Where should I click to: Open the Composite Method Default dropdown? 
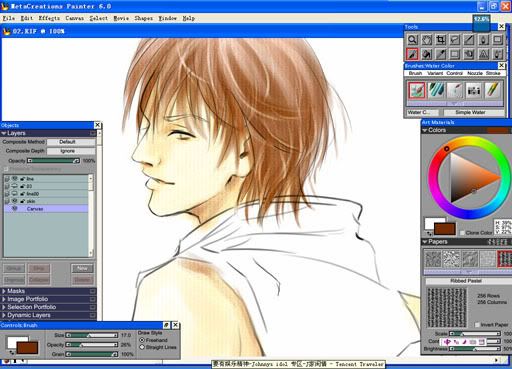click(71, 142)
